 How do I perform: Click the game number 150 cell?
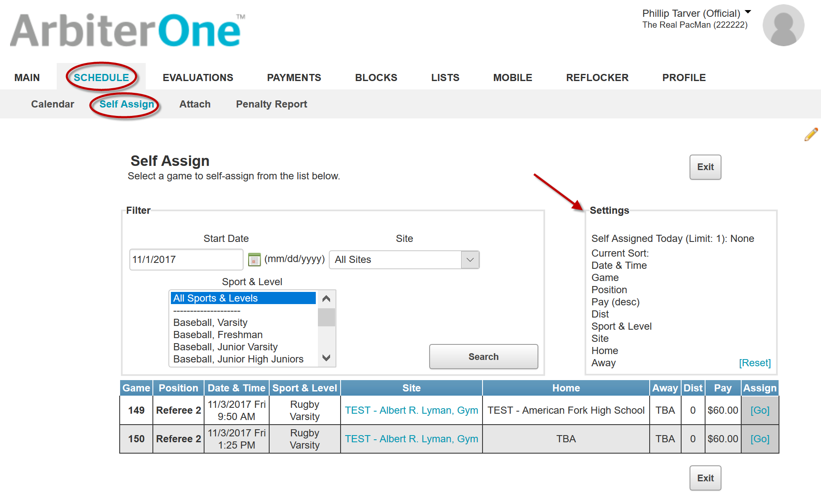tap(136, 439)
